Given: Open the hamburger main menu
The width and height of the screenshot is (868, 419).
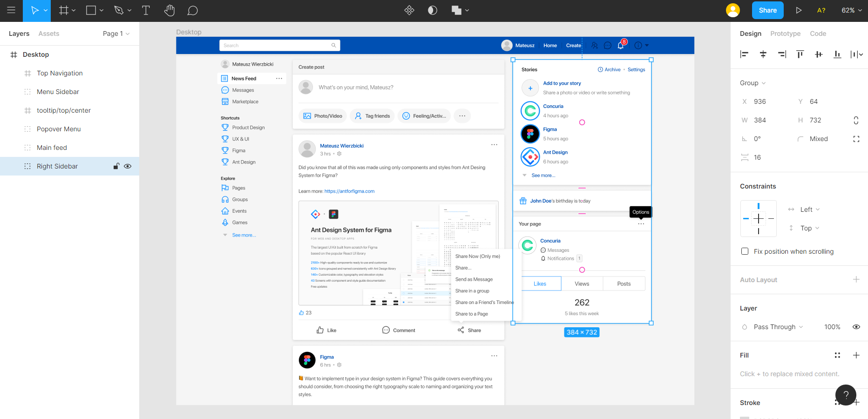Looking at the screenshot, I should pyautogui.click(x=11, y=10).
